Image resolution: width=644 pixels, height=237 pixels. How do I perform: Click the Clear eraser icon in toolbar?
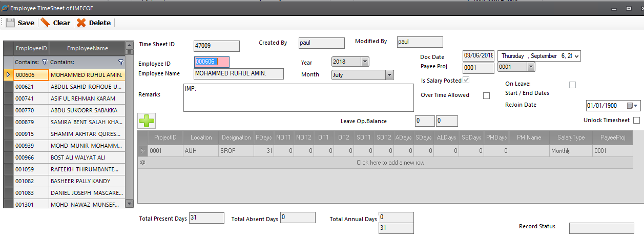coord(46,23)
